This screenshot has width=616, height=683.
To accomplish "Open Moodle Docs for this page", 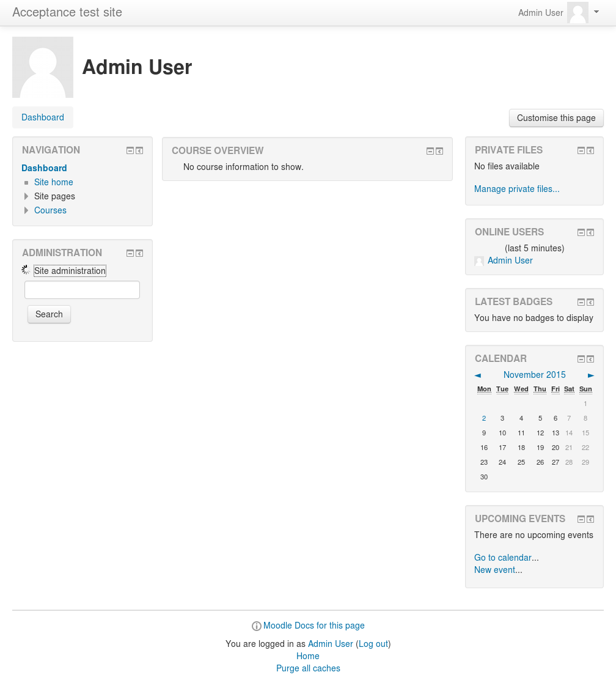I will tap(314, 626).
